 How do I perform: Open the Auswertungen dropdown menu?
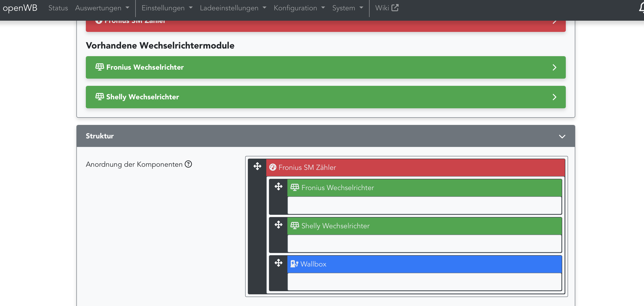point(102,8)
